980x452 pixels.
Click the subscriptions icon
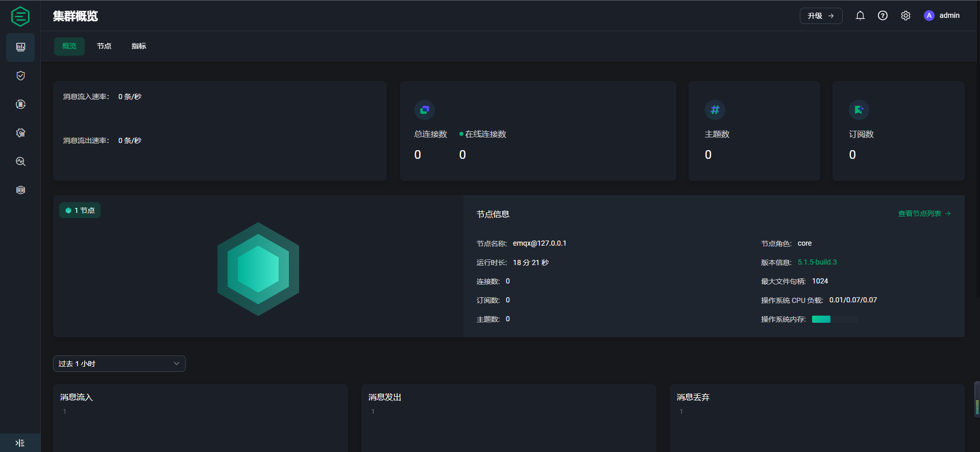[859, 110]
